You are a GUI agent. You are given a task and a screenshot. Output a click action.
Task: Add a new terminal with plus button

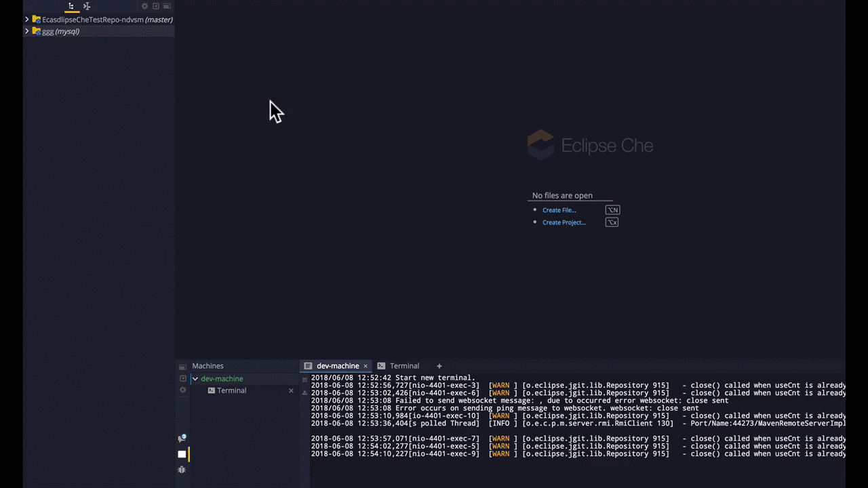point(439,366)
